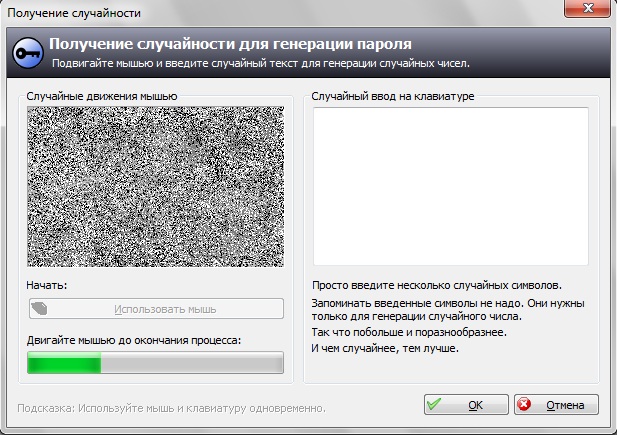Click the text И чем случайнее, тем лучше
This screenshot has height=435, width=617.
(385, 347)
